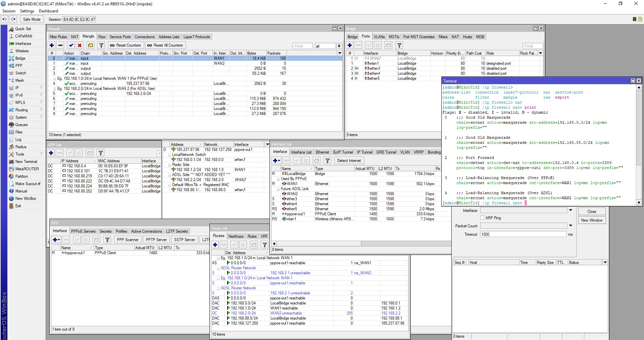
Task: Open Partition from sidebar
Action: (21, 176)
